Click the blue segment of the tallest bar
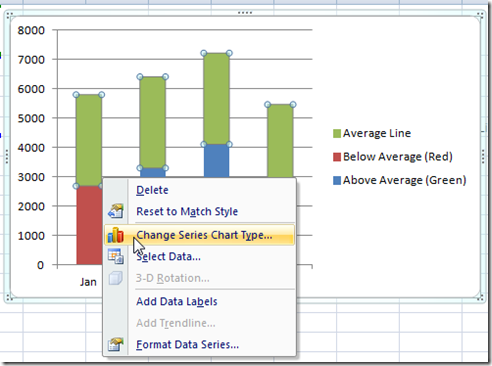The image size is (492, 366). point(216,161)
